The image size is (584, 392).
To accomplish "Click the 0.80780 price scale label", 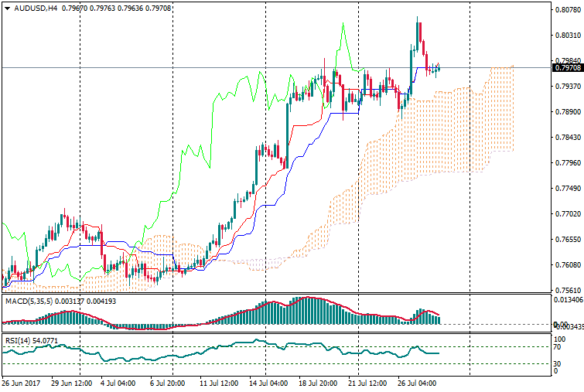I will (x=566, y=10).
